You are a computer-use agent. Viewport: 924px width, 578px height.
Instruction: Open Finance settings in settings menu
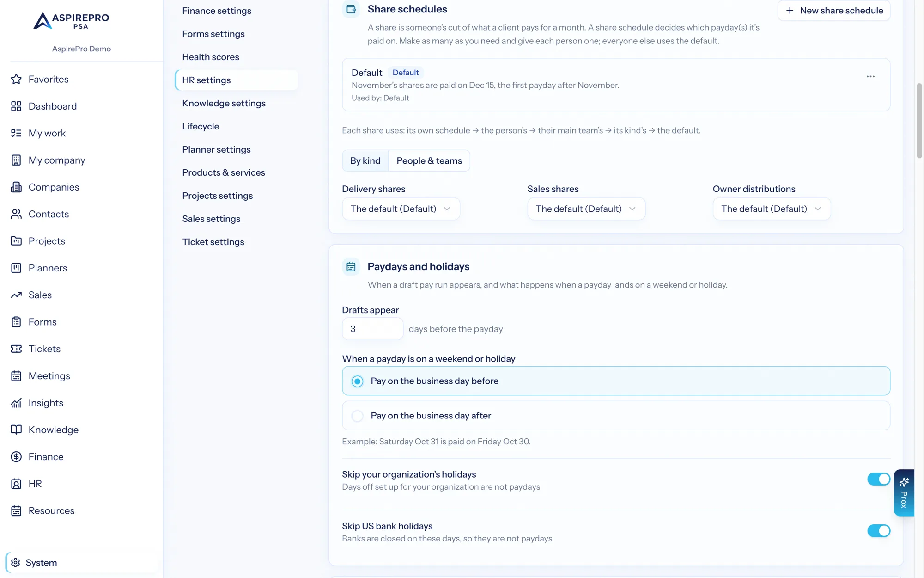click(x=217, y=11)
